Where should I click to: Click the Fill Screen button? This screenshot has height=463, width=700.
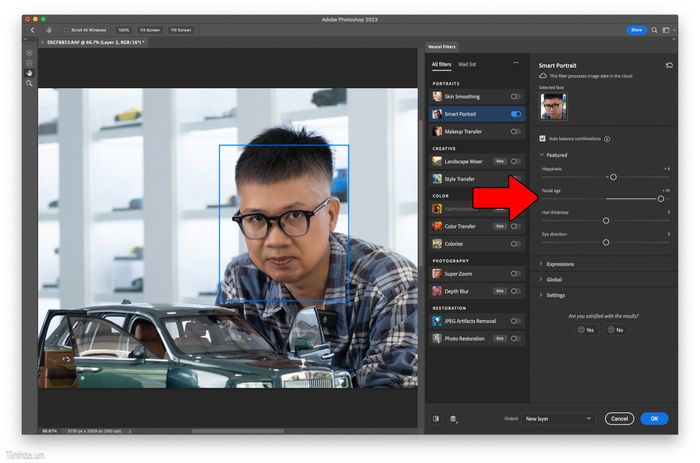[181, 30]
